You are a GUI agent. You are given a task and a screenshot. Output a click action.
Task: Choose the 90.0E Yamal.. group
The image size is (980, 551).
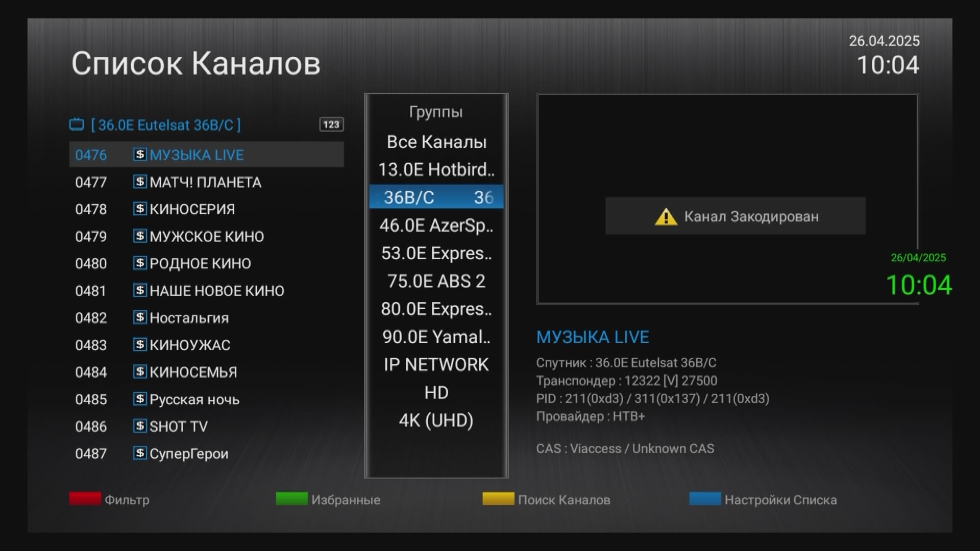436,337
